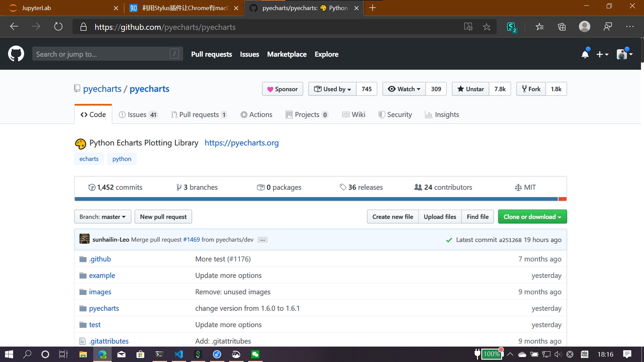Open browser favorites list icon
Screen dimensions: 644x362
[x=539, y=27]
